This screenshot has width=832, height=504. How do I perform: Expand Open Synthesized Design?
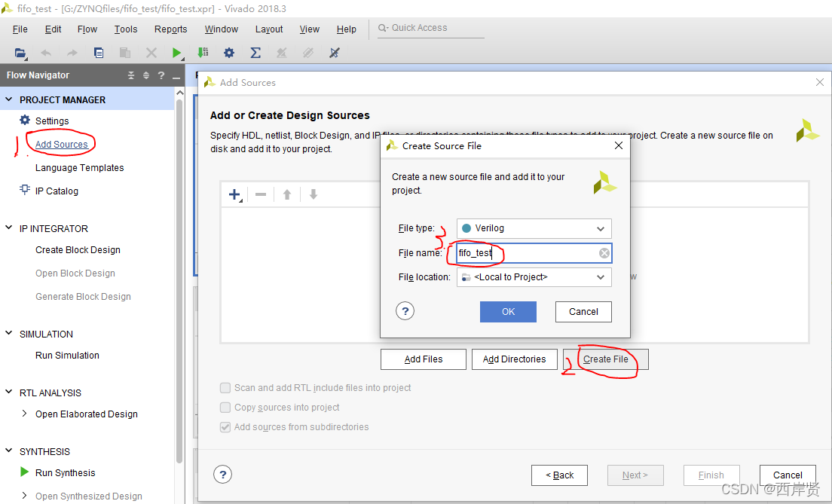24,496
